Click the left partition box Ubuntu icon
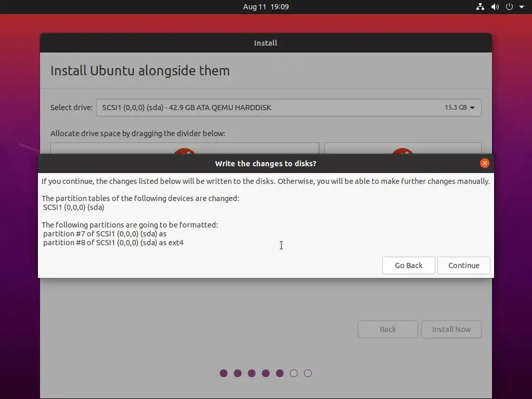Viewport: 532px width, 399px height. [x=184, y=151]
